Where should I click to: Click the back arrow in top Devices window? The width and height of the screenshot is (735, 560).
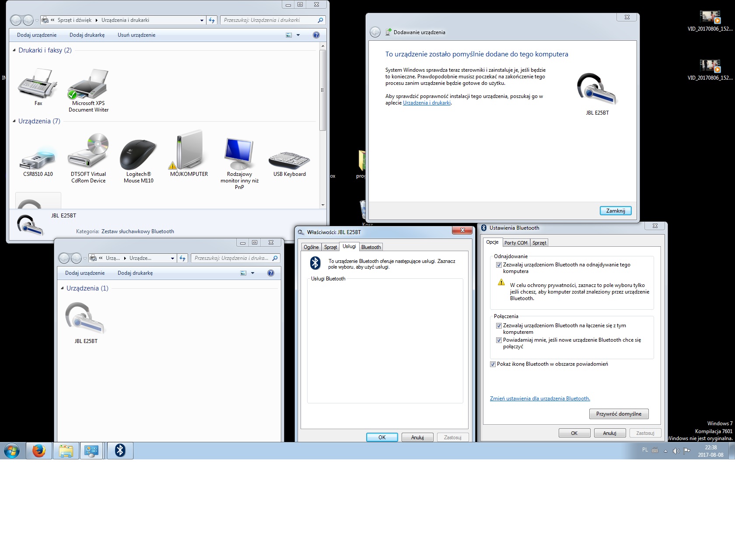click(x=16, y=20)
